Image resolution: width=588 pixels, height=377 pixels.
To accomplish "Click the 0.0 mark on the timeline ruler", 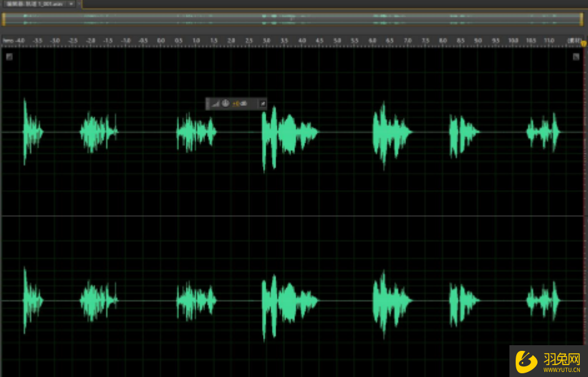I will coord(161,41).
